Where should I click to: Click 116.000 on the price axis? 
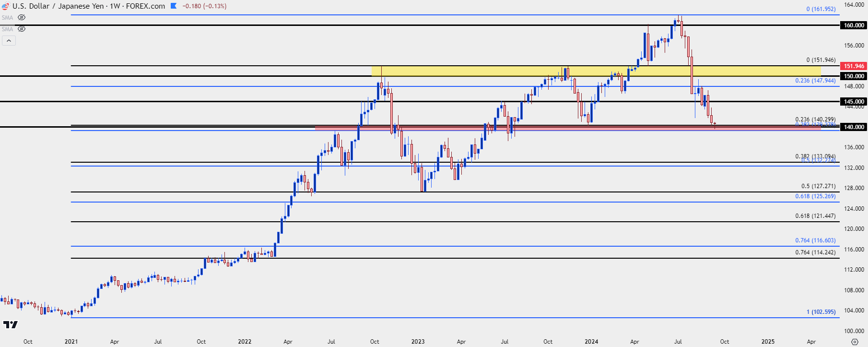(x=854, y=250)
